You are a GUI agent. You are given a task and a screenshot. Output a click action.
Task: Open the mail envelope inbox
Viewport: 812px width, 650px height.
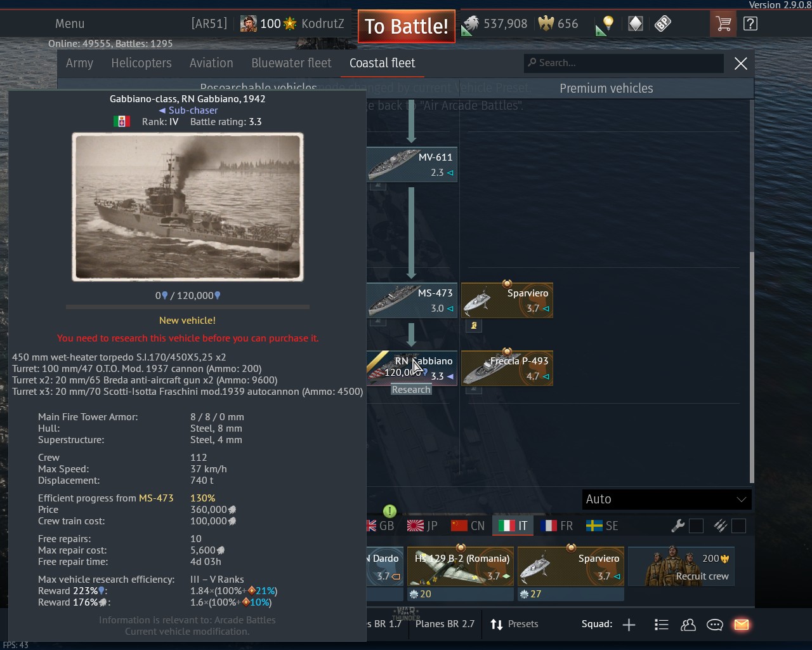741,625
